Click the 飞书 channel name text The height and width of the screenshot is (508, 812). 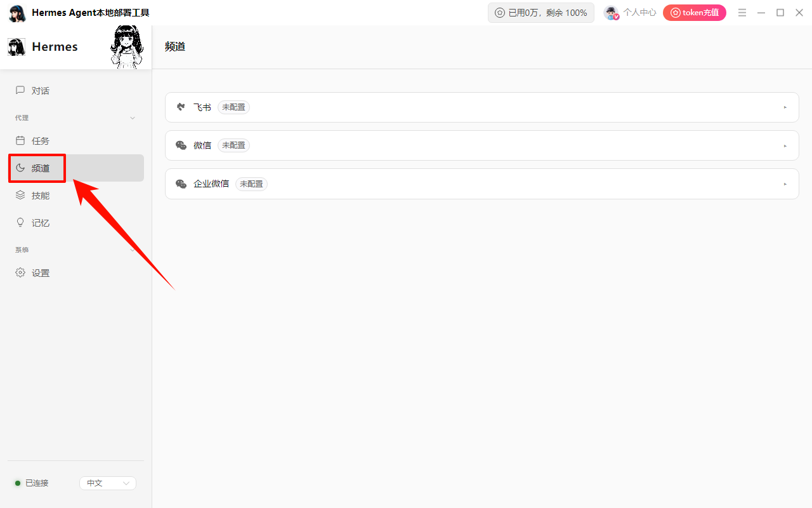click(x=202, y=107)
